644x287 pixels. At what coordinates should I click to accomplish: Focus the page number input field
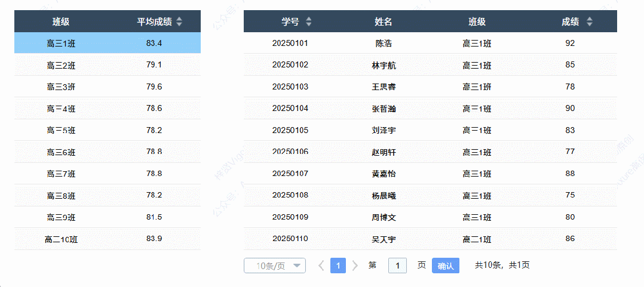pyautogui.click(x=398, y=266)
